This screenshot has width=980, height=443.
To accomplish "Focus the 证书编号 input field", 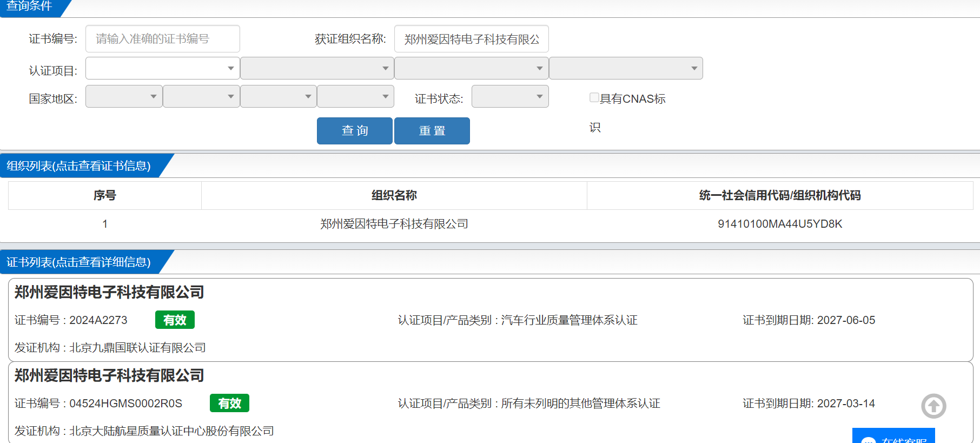I will pos(163,39).
